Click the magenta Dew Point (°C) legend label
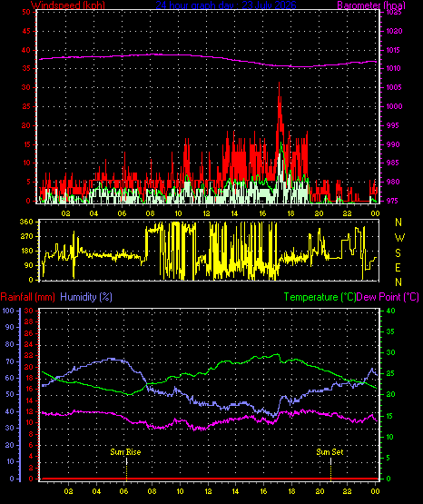This screenshot has width=423, height=504. pyautogui.click(x=388, y=297)
